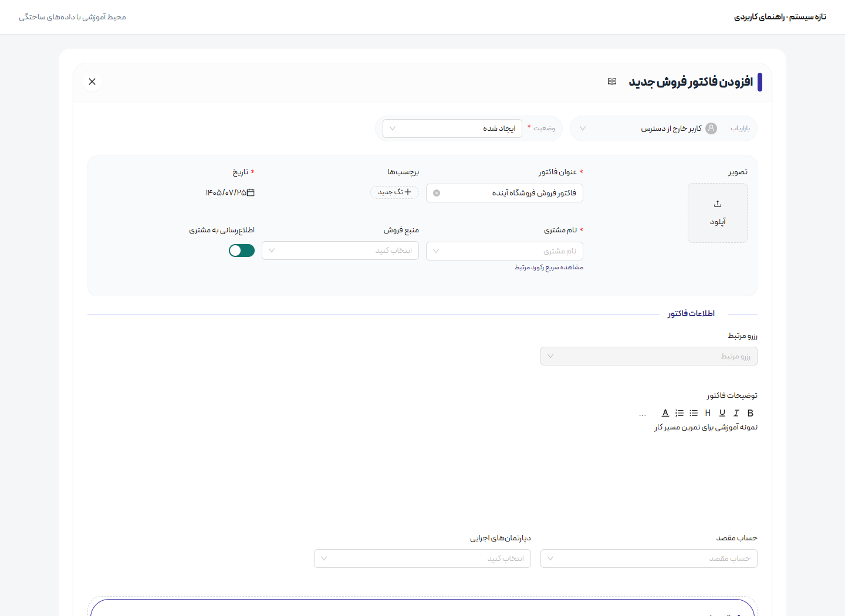Open the destination account dropdown

tap(649, 559)
